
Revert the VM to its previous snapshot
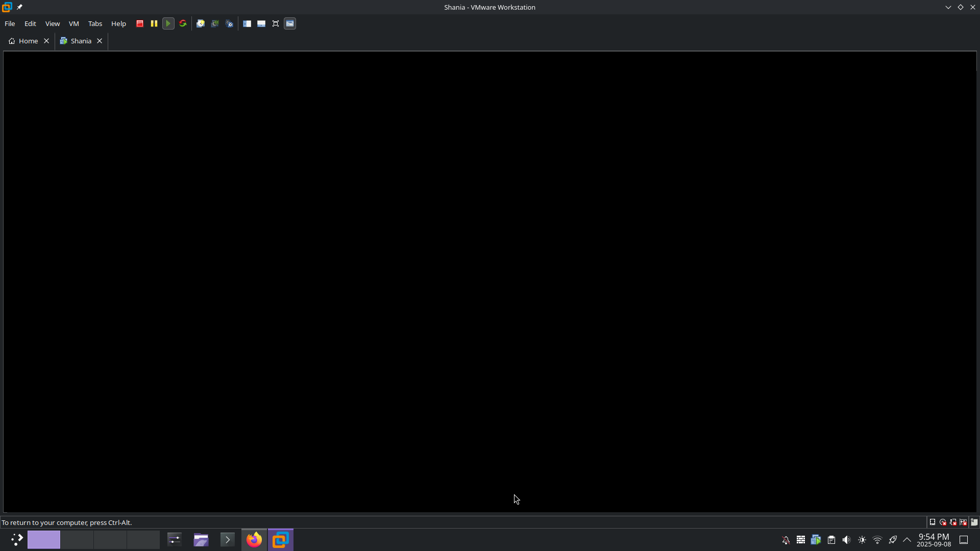[215, 24]
